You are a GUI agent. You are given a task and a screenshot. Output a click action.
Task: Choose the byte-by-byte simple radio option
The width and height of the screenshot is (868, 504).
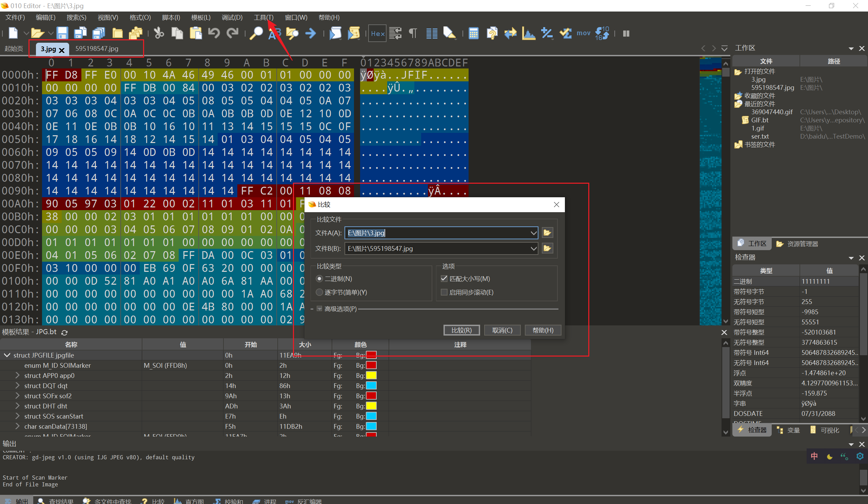pos(319,292)
